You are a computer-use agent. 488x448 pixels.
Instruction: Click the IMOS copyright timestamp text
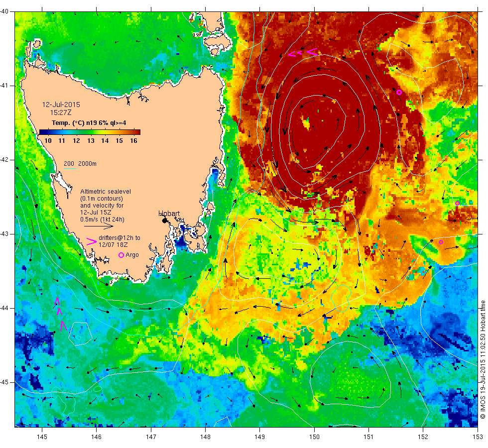tap(483, 359)
